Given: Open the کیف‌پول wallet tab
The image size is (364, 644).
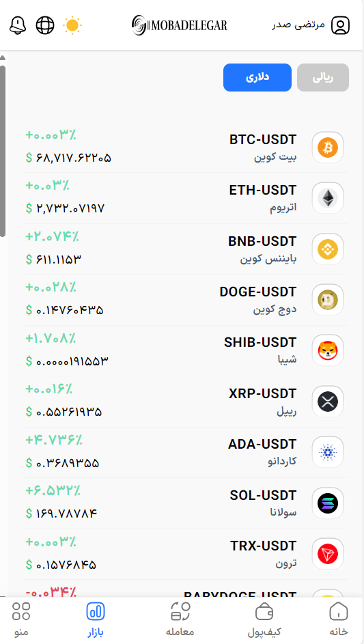Looking at the screenshot, I should (x=264, y=620).
